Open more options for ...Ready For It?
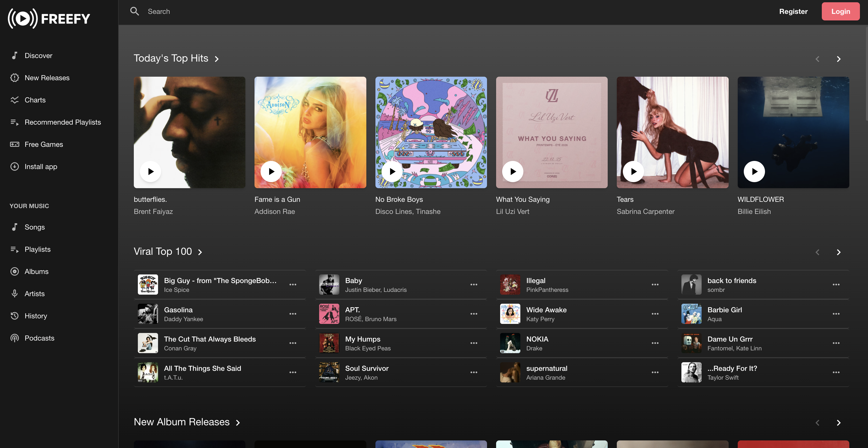868x448 pixels. (x=836, y=373)
